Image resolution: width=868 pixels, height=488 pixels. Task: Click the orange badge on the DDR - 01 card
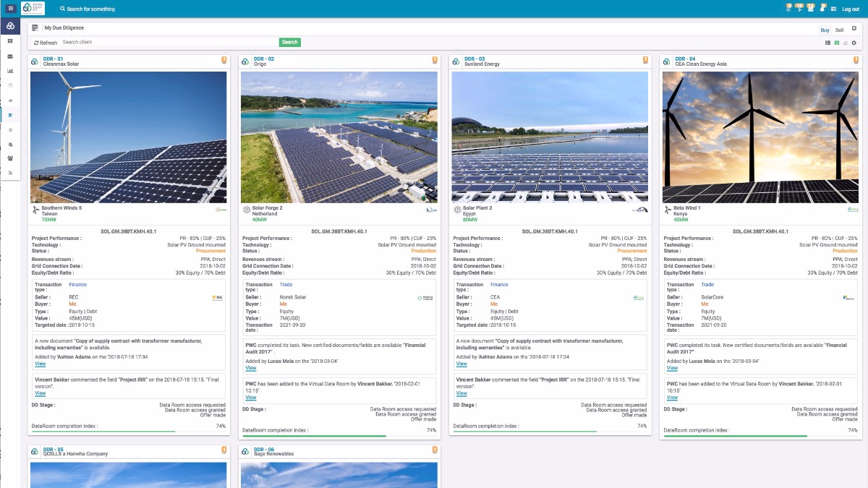(x=224, y=60)
